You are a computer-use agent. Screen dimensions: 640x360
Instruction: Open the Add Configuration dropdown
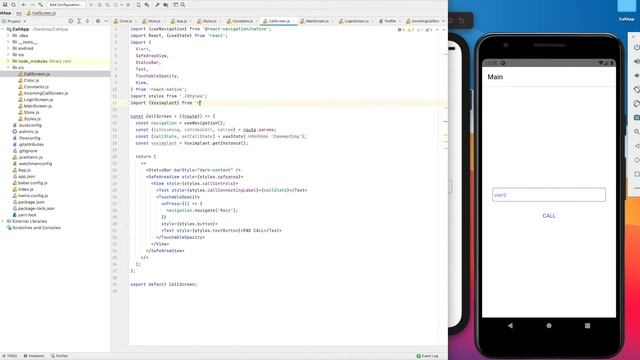click(65, 4)
